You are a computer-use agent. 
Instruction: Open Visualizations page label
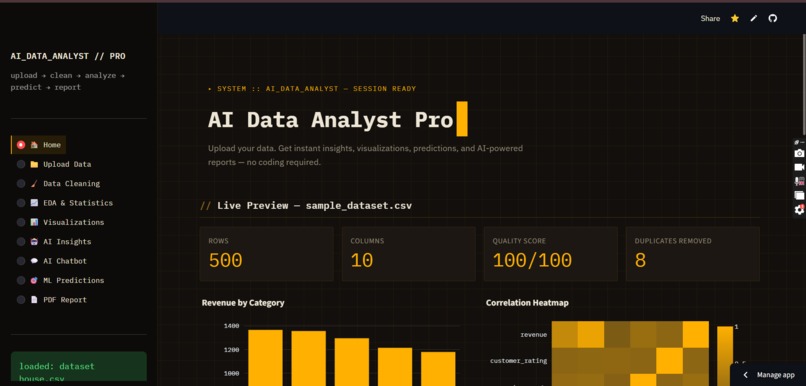point(74,223)
